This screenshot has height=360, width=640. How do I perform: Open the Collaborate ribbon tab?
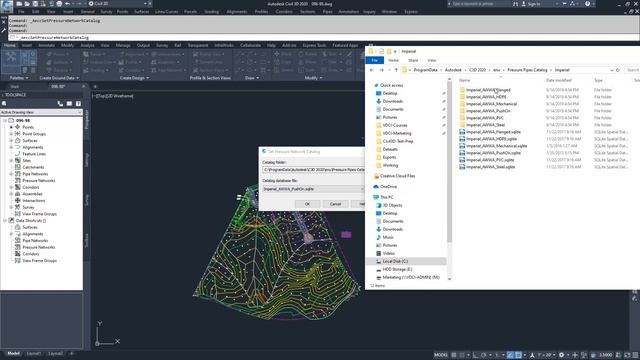click(250, 45)
